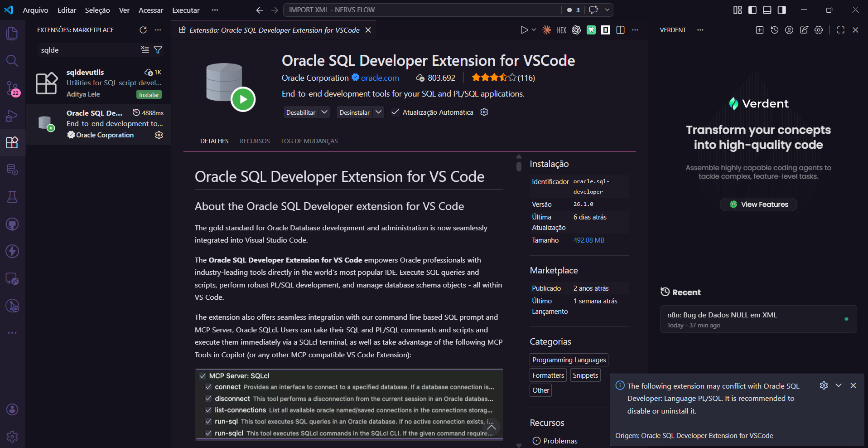
Task: Collapse the extension conflict notification chevron
Action: [839, 385]
